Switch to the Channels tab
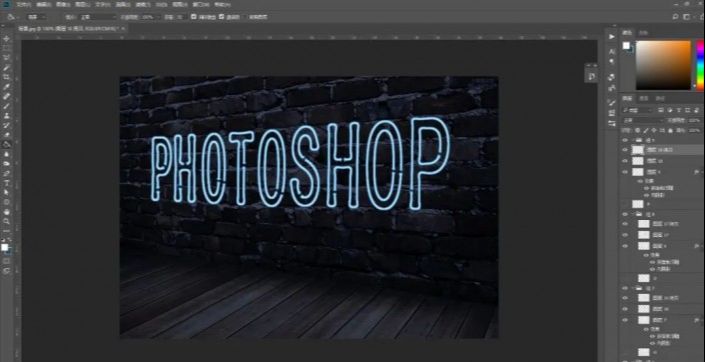Image resolution: width=705 pixels, height=362 pixels. pos(644,98)
